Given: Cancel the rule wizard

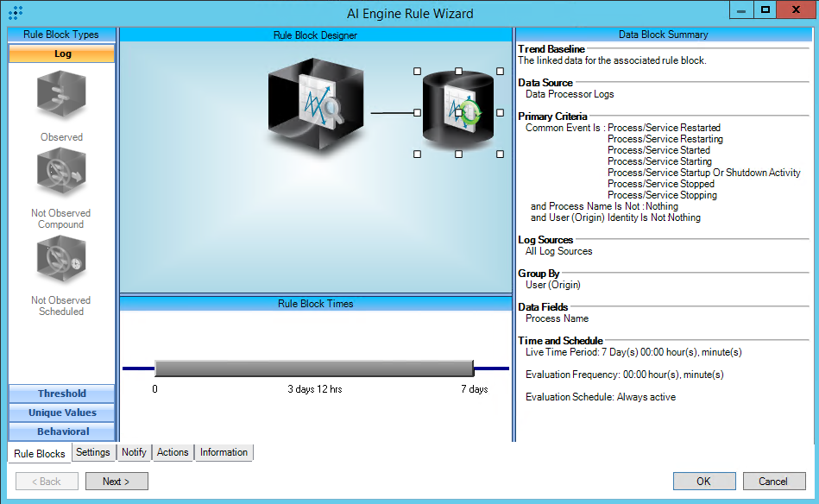Looking at the screenshot, I should pos(772,482).
